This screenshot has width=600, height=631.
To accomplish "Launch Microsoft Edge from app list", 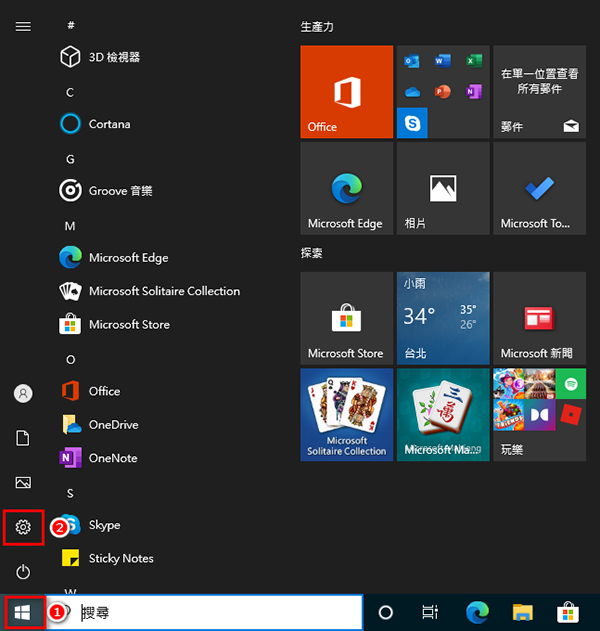I will (114, 258).
